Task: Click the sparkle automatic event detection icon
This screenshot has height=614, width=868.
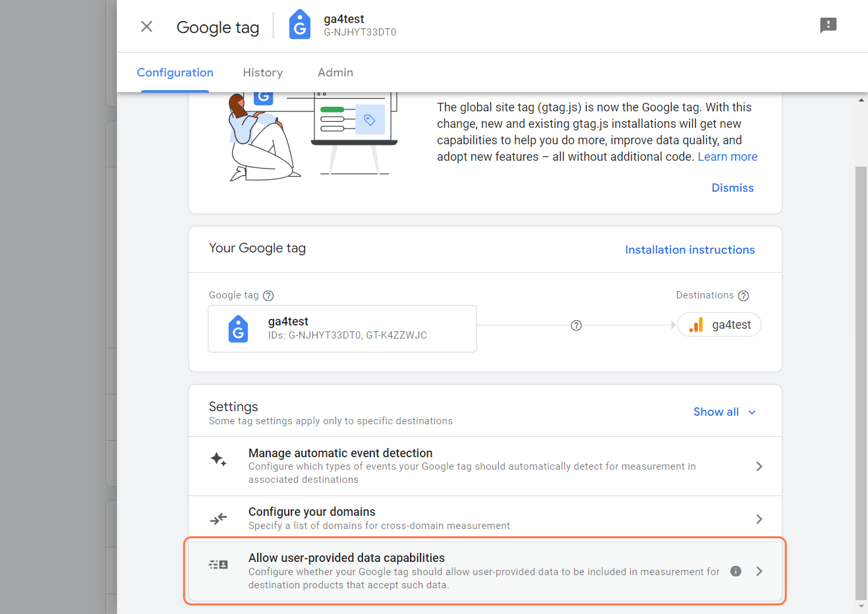Action: 218,459
